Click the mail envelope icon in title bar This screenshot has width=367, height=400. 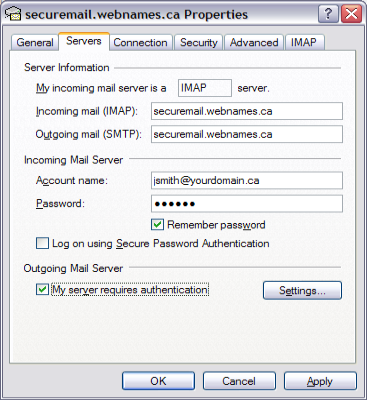pyautogui.click(x=13, y=14)
